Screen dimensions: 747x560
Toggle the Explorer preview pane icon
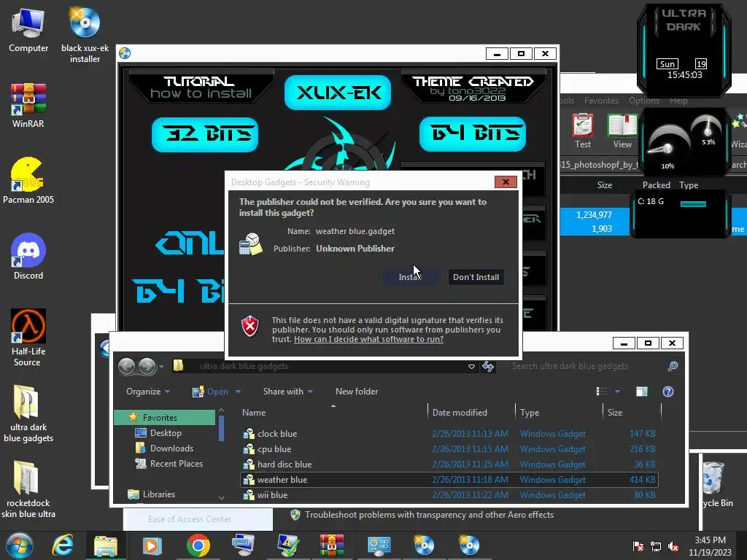pyautogui.click(x=642, y=392)
